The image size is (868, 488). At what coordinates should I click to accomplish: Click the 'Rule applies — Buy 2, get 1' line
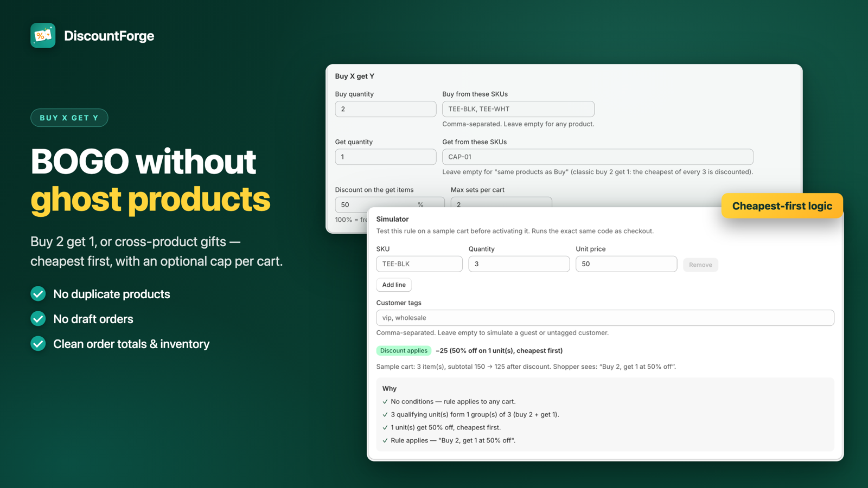pos(453,441)
